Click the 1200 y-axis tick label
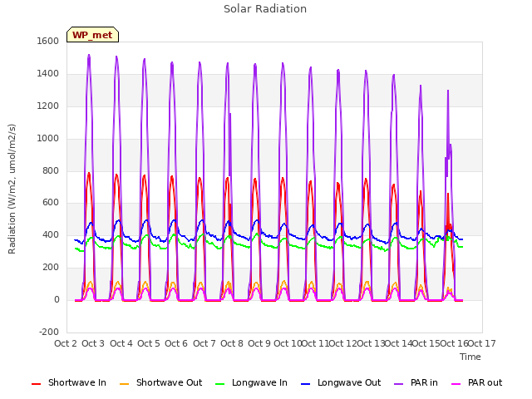 [x=48, y=106]
